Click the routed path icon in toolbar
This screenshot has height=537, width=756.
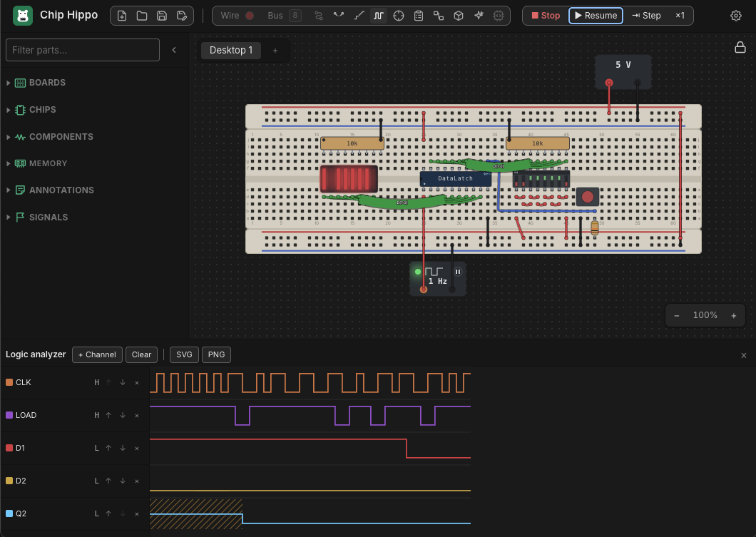coord(319,16)
